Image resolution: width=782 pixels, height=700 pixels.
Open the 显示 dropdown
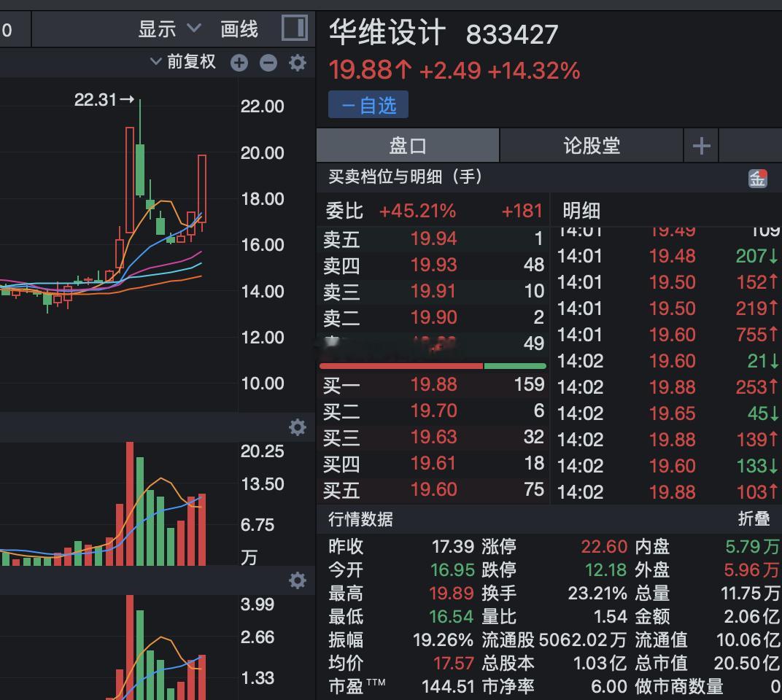point(169,29)
